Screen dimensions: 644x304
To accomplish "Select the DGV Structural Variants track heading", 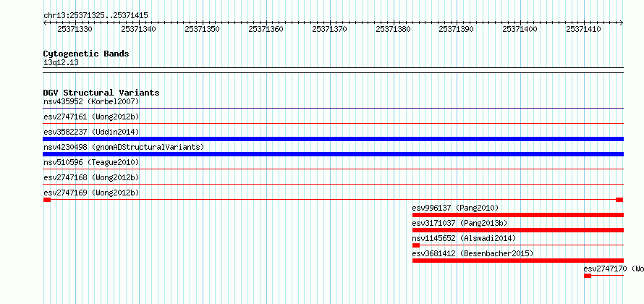I will (101, 93).
